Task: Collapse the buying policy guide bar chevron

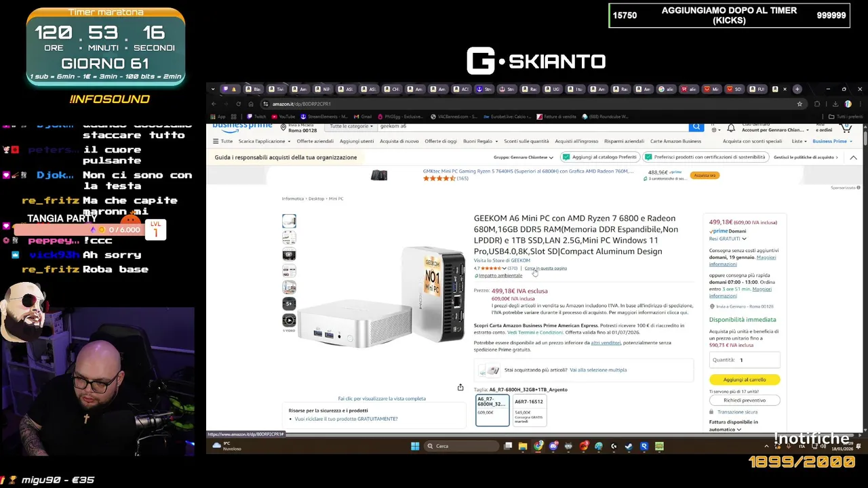Action: 853,157
